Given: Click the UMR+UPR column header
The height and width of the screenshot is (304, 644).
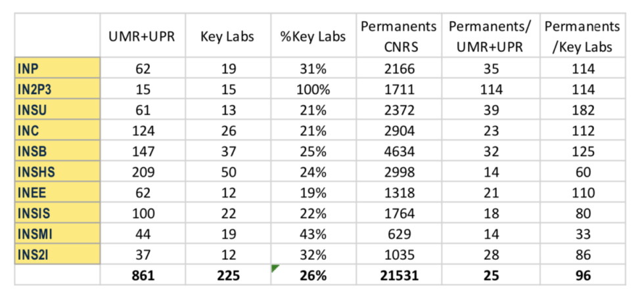Looking at the screenshot, I should pyautogui.click(x=143, y=36).
